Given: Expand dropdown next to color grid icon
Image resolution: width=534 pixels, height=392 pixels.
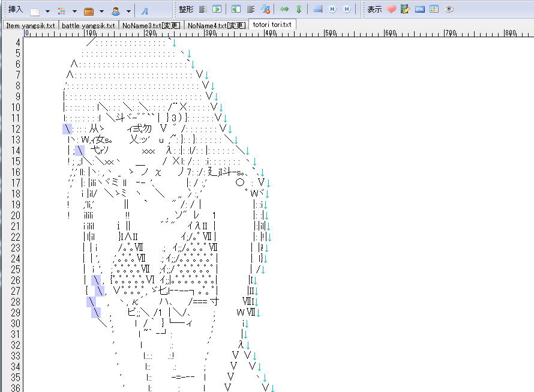Looking at the screenshot, I should (74, 11).
